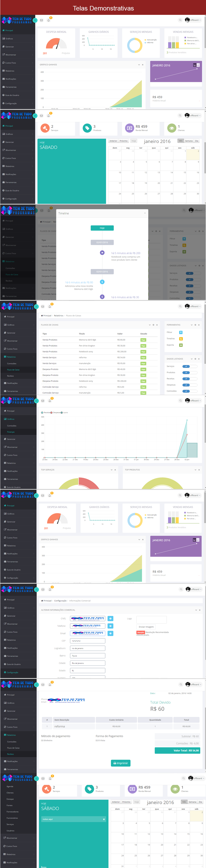Click the Enviar Imagem button
Screen dimensions: 206x868
pyautogui.click(x=146, y=627)
